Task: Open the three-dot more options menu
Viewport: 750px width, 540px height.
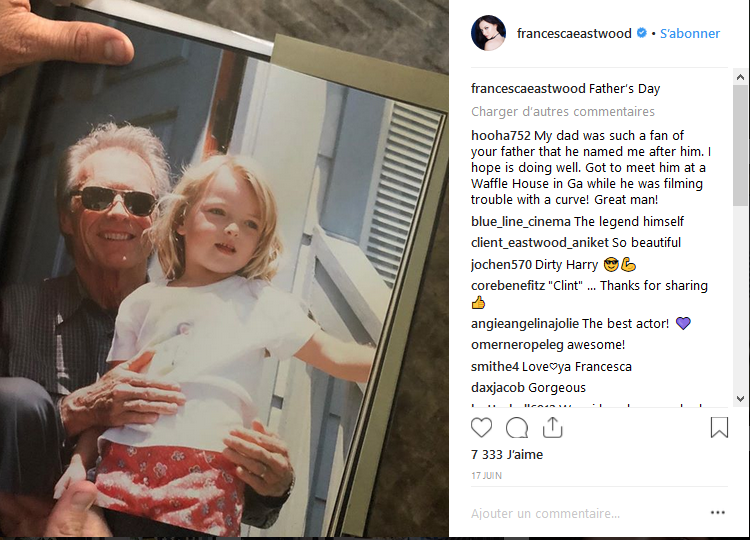Action: (x=717, y=513)
